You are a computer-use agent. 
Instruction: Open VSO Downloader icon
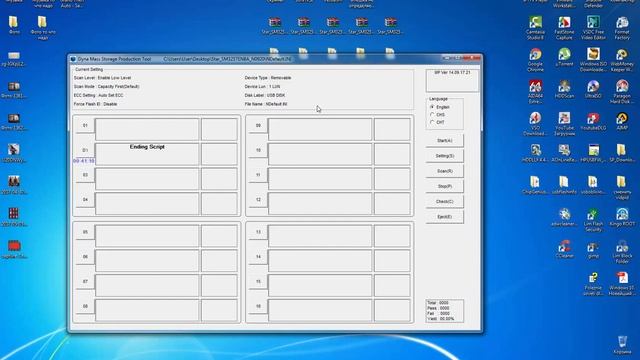(x=535, y=124)
